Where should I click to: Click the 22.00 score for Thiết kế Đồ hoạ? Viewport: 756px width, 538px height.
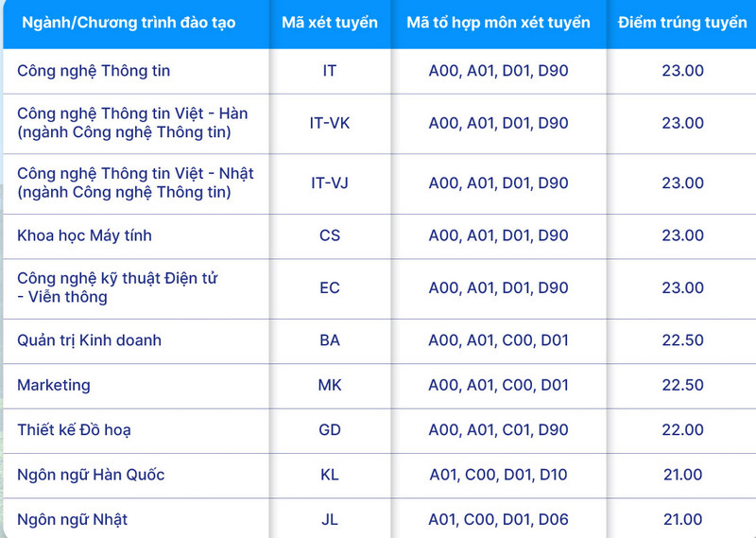coord(682,429)
